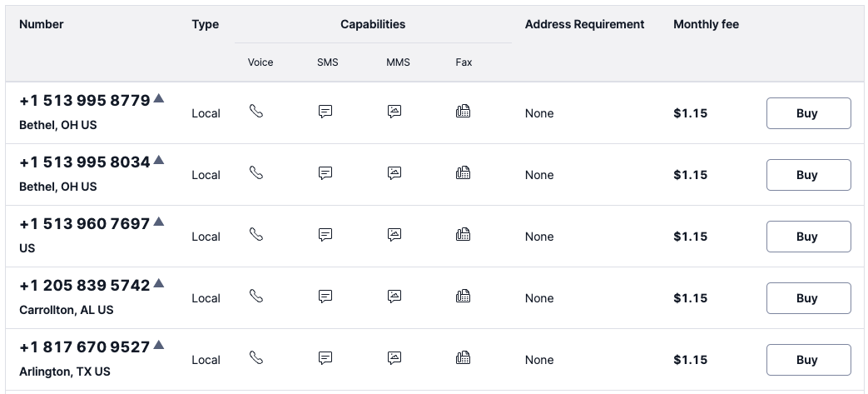Image resolution: width=868 pixels, height=394 pixels.
Task: Click the Fax icon for +1 205 839 5742
Action: pyautogui.click(x=464, y=296)
